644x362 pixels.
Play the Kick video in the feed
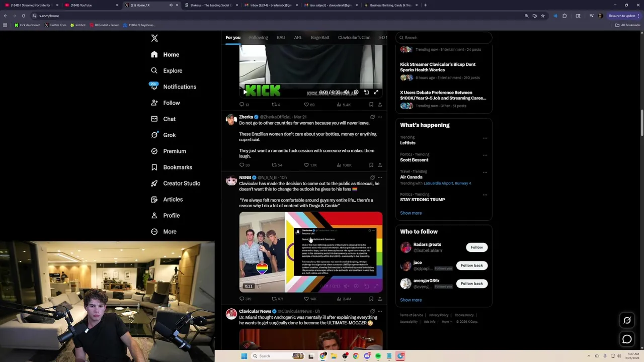click(x=245, y=92)
